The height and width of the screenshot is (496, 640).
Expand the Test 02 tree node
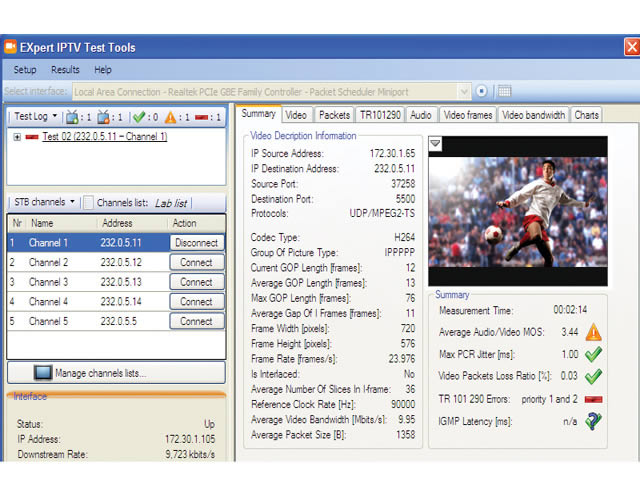pyautogui.click(x=17, y=137)
